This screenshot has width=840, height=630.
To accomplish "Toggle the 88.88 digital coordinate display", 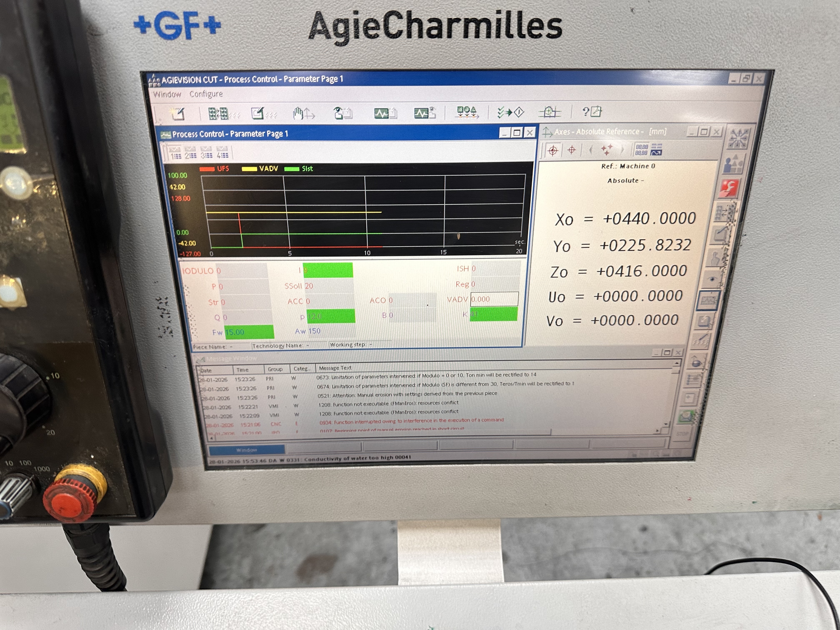I will (x=642, y=150).
